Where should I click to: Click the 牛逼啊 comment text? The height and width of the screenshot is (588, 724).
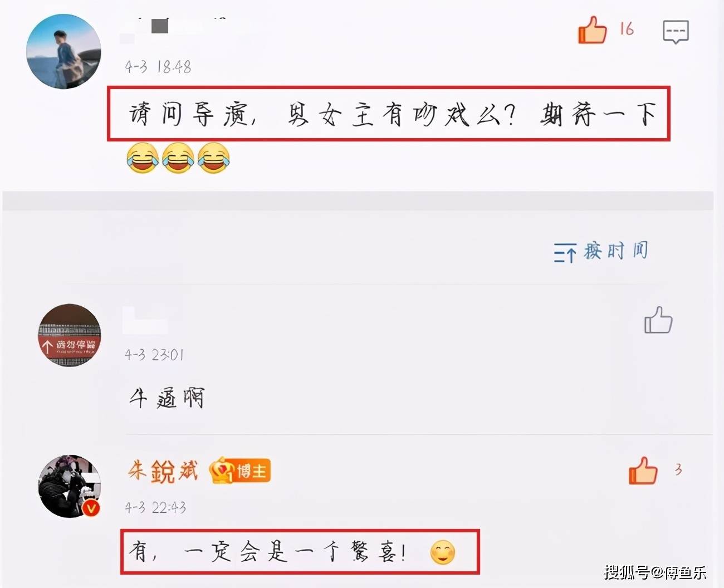(x=167, y=398)
